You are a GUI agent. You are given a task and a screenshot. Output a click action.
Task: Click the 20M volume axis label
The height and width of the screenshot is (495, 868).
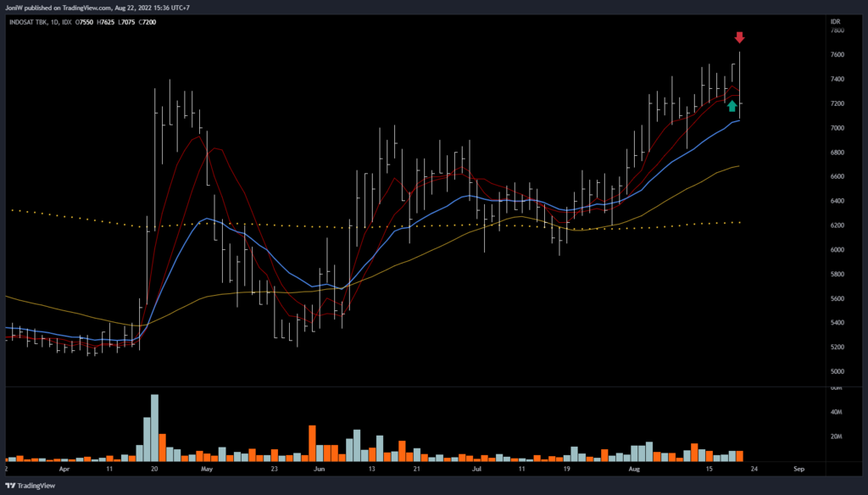(x=837, y=437)
